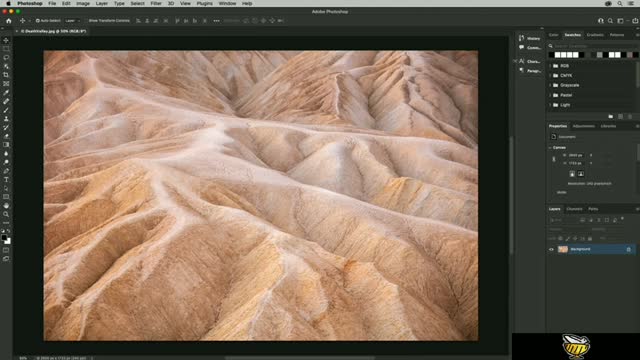The width and height of the screenshot is (640, 360).
Task: Click the Background layer lock icon
Action: tap(629, 249)
